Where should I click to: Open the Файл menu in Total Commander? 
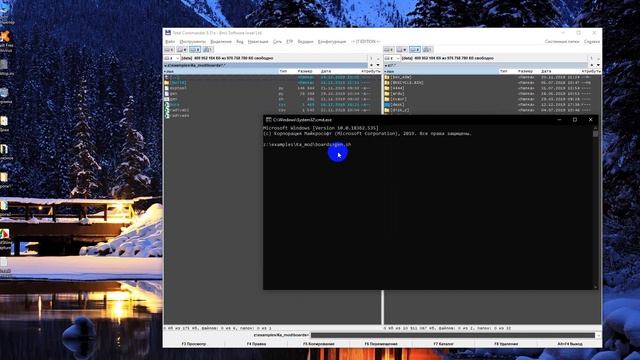click(170, 42)
